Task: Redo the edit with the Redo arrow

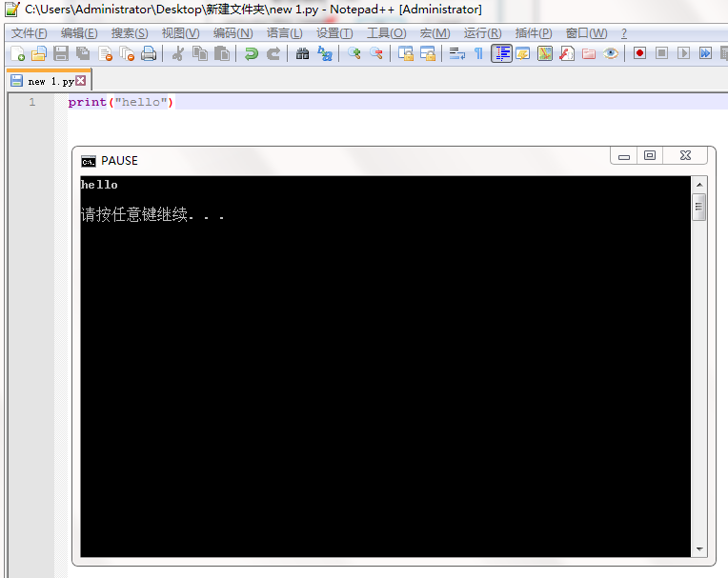Action: [273, 54]
